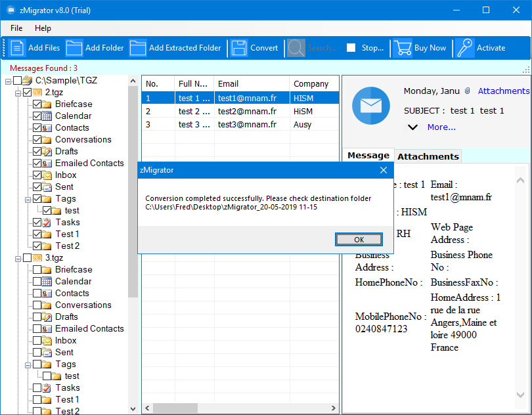Viewport: 532px width, 415px height.
Task: Check the 3.tgz checkbox
Action: [x=28, y=258]
